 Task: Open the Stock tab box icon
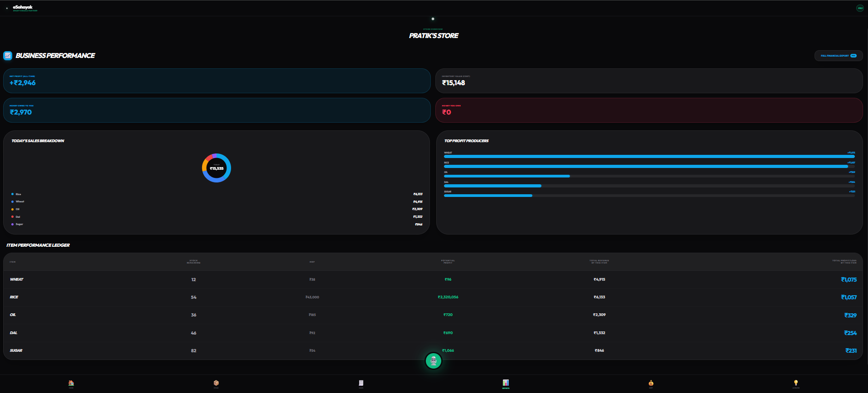(216, 384)
